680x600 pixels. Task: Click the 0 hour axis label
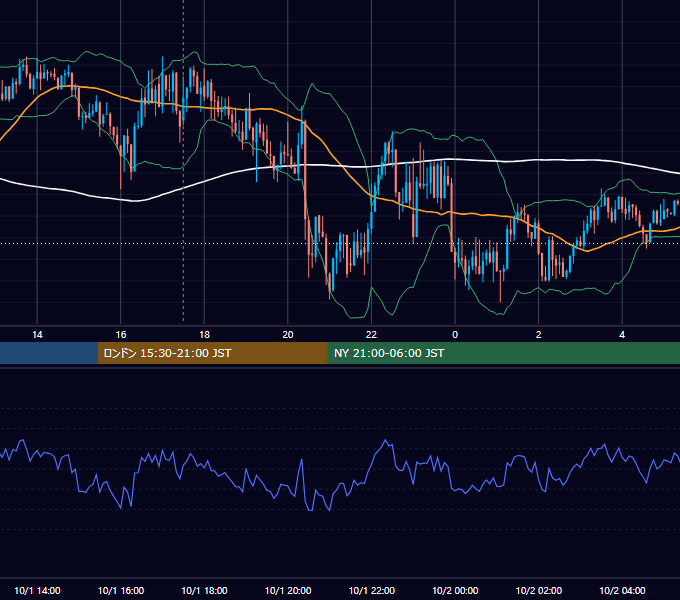point(455,335)
